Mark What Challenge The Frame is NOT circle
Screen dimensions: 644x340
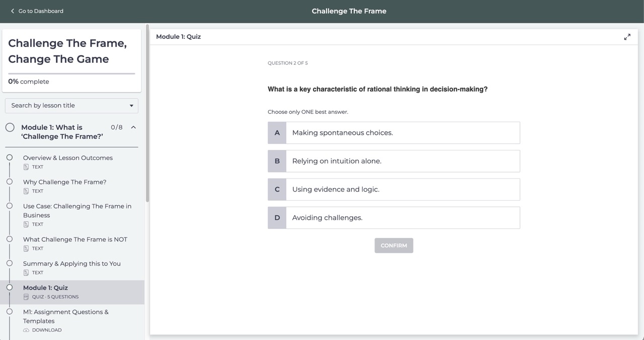click(x=10, y=239)
